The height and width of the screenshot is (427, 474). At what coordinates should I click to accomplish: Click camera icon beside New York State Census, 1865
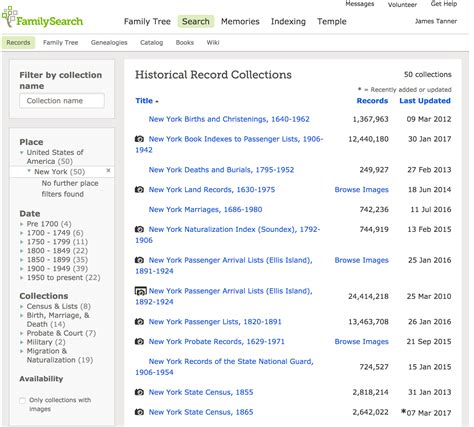click(139, 412)
